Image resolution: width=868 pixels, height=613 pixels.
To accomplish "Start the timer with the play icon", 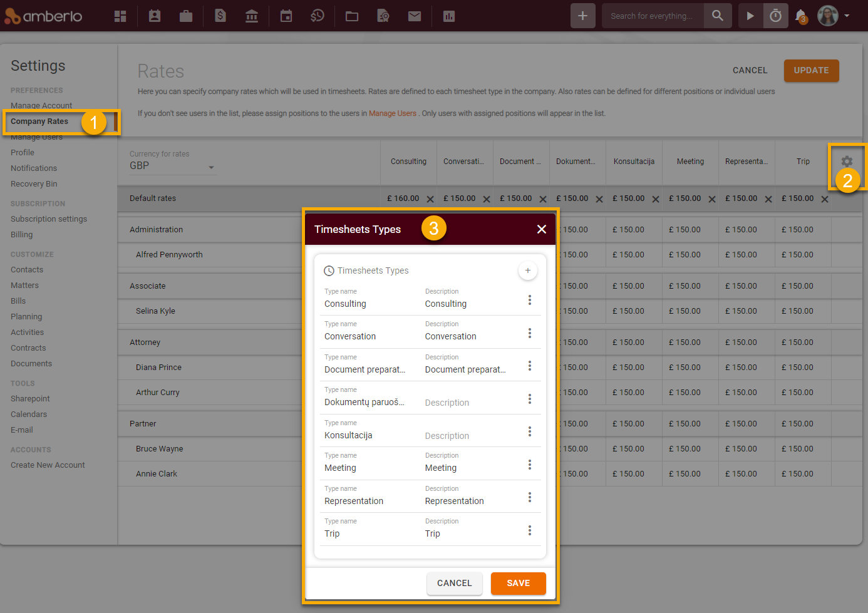I will (x=750, y=16).
